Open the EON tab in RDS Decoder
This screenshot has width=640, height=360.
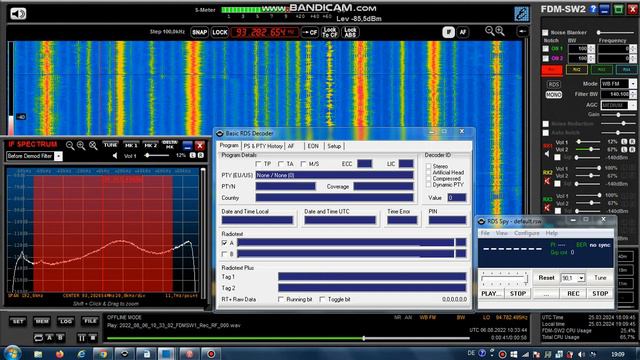click(x=313, y=146)
